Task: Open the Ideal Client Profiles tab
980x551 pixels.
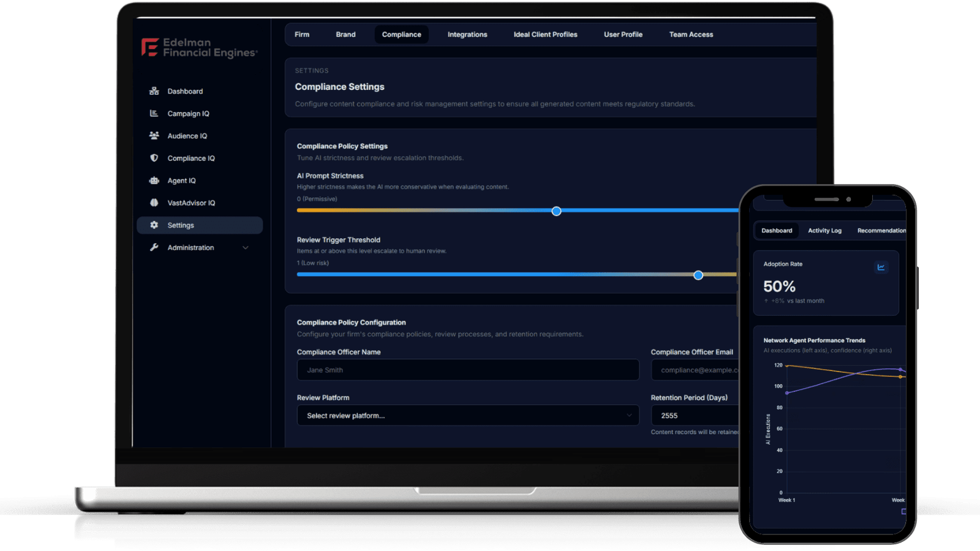Action: pos(545,35)
